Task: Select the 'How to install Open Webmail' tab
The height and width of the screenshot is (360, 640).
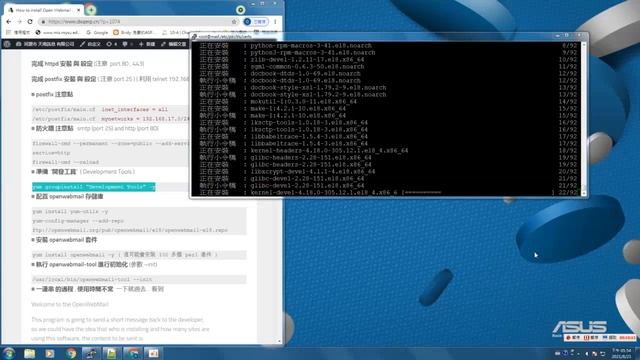Action: click(43, 10)
